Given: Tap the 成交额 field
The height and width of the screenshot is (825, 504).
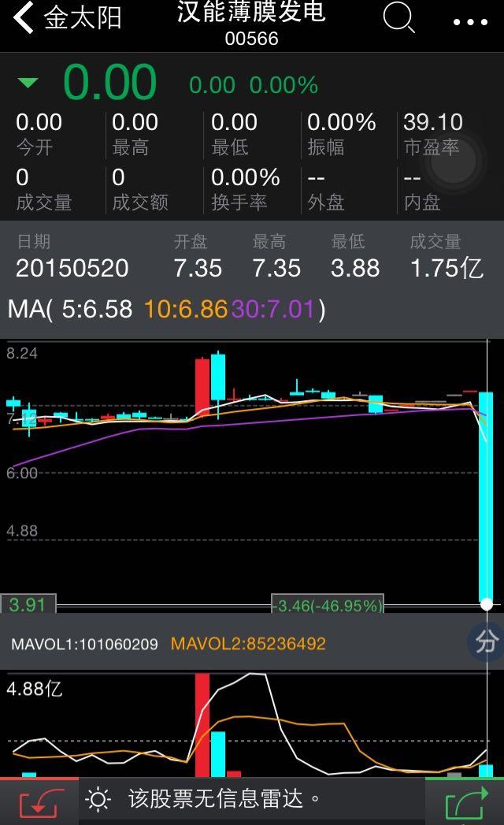Looking at the screenshot, I should [140, 190].
